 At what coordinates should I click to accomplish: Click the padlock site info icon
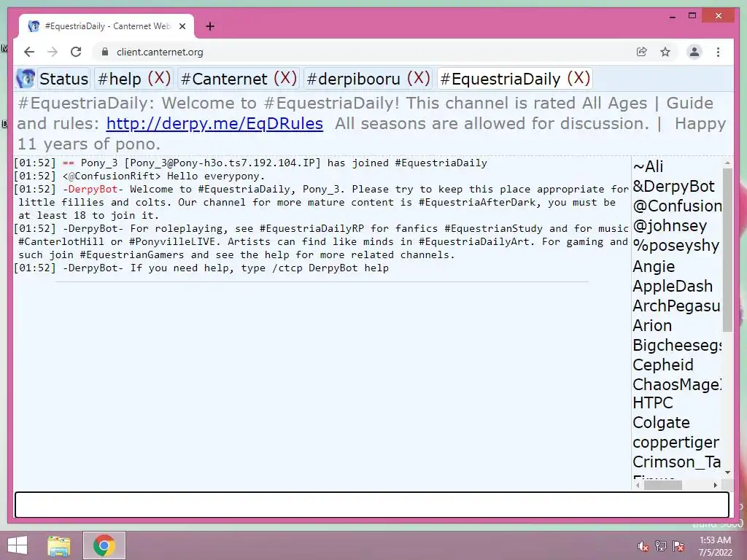[x=105, y=52]
